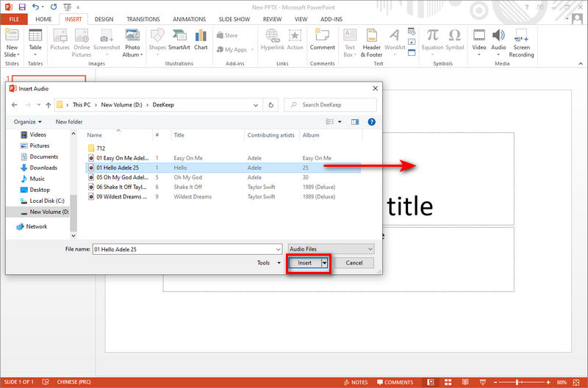Open the change view dropdown arrow
Viewport: 588px width, 388px height.
pos(340,122)
